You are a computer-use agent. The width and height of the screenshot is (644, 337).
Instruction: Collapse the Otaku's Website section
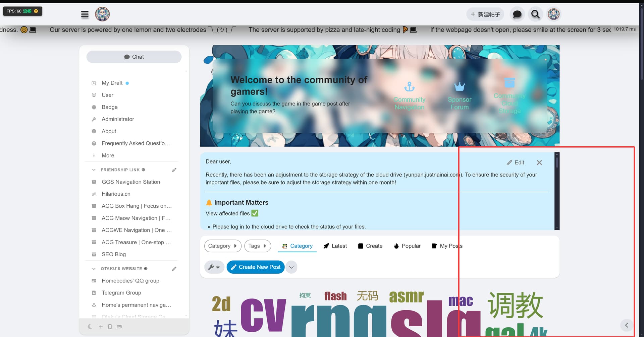click(x=94, y=269)
